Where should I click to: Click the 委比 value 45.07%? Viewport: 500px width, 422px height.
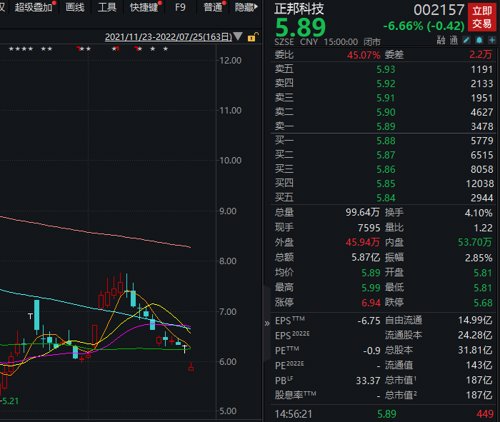(363, 55)
